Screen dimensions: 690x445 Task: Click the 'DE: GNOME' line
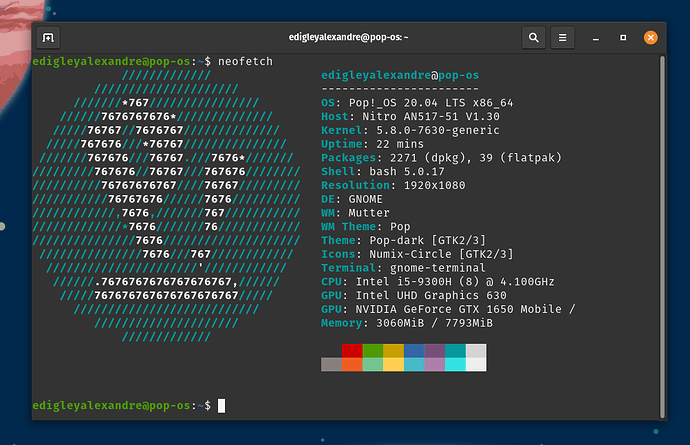coord(352,199)
